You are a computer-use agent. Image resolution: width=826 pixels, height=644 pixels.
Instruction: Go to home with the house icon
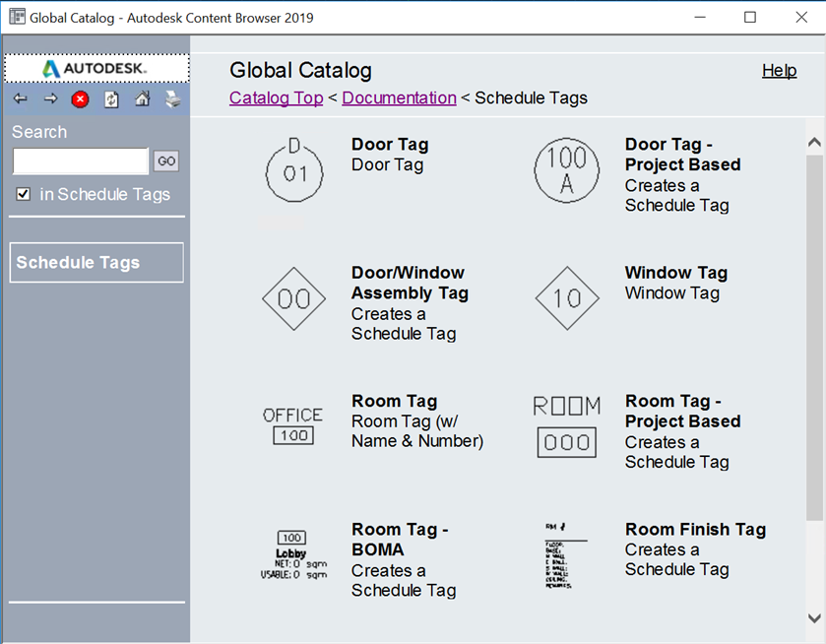coord(142,99)
